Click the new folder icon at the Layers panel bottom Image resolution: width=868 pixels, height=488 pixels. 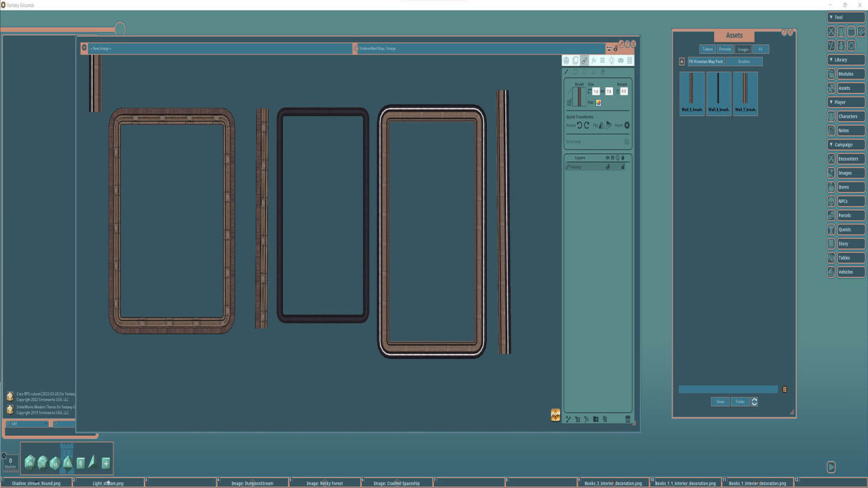(x=596, y=419)
